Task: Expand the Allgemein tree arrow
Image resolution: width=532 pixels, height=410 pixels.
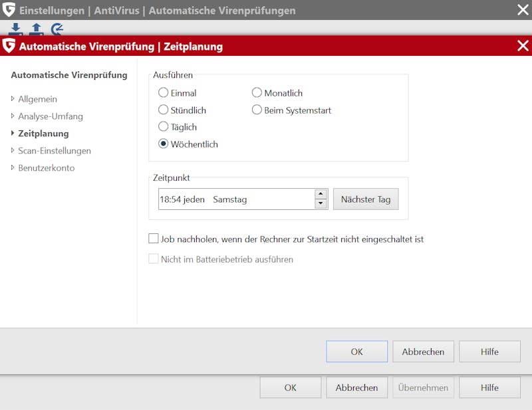Action: point(13,99)
